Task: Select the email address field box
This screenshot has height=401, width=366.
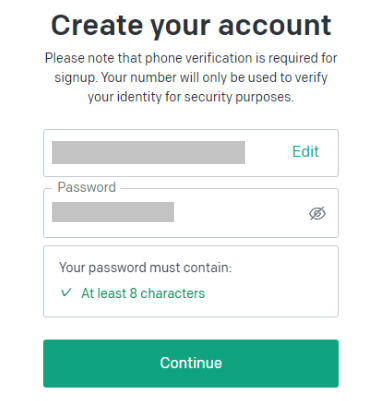Action: pyautogui.click(x=191, y=153)
